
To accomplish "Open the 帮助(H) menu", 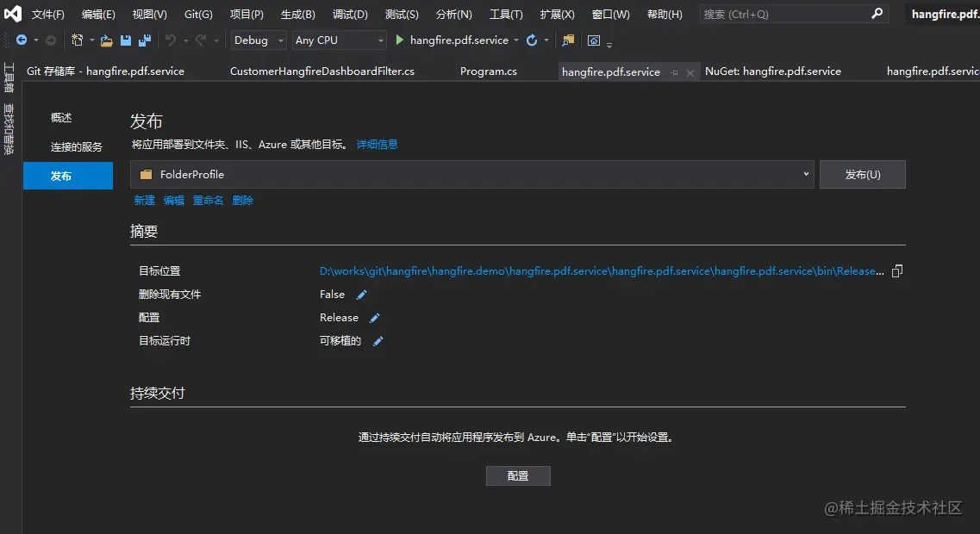I will coord(665,14).
